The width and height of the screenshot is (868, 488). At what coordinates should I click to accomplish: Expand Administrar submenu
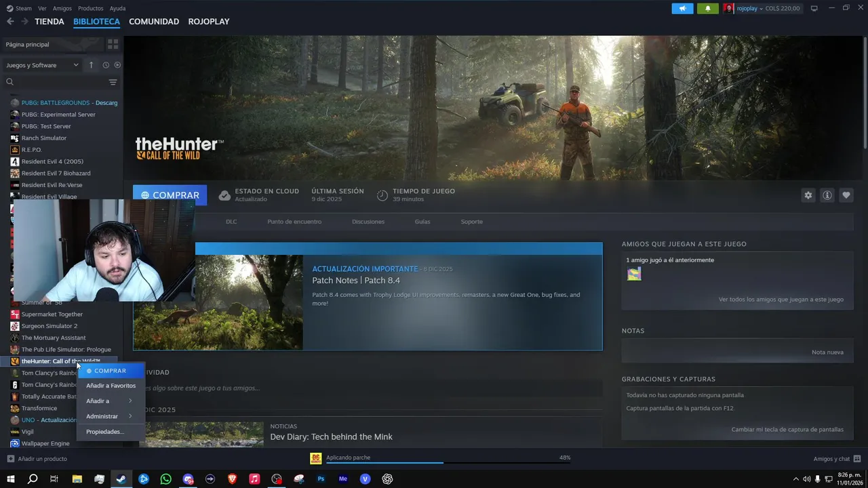111,416
